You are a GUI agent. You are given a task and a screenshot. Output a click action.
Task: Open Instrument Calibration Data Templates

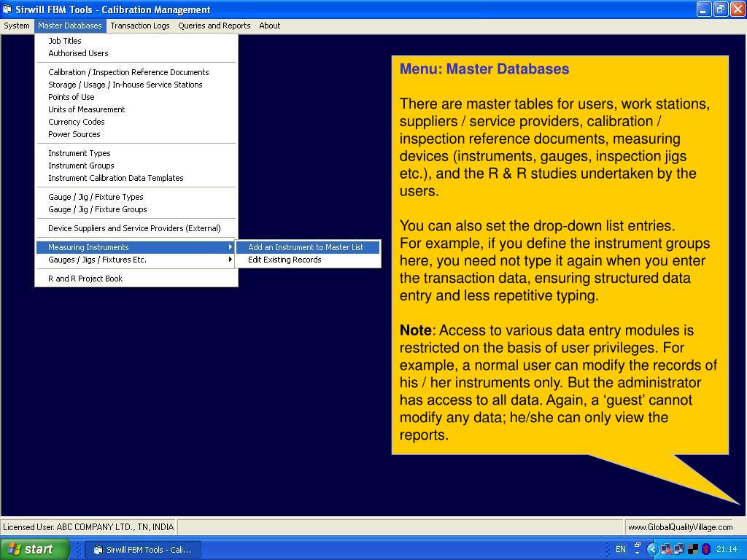click(x=136, y=178)
